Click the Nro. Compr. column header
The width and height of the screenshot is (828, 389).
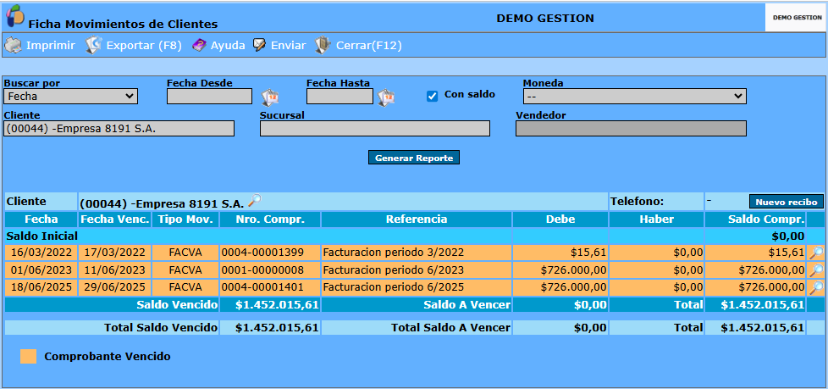[x=270, y=220]
